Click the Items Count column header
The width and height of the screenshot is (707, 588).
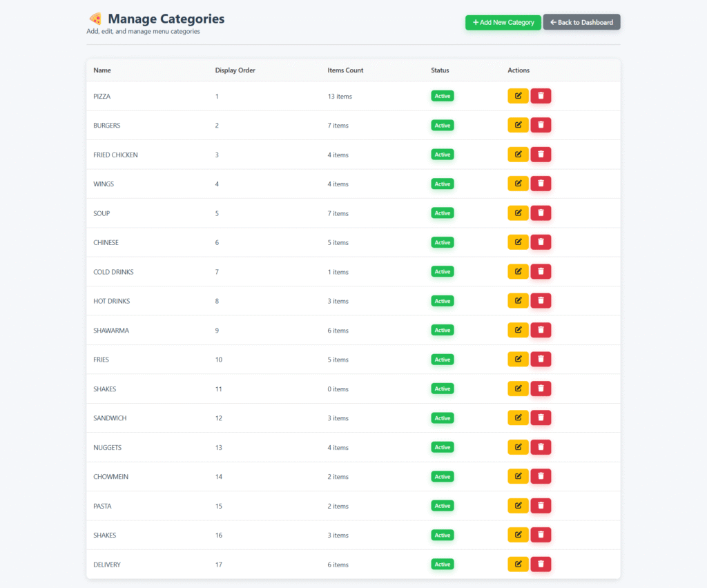345,70
